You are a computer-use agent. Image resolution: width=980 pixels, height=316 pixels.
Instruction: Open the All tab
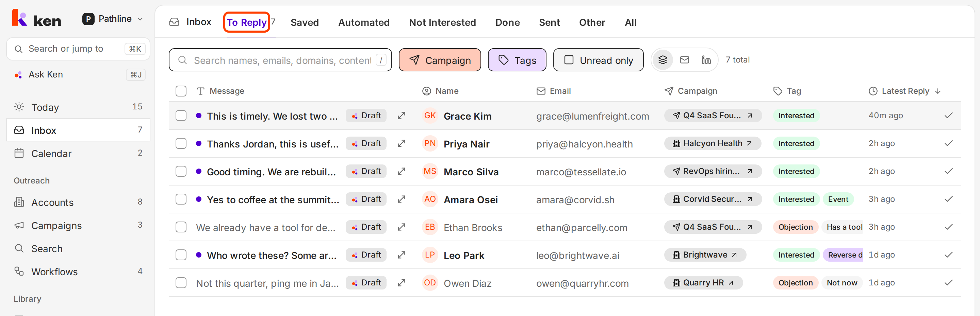click(631, 22)
